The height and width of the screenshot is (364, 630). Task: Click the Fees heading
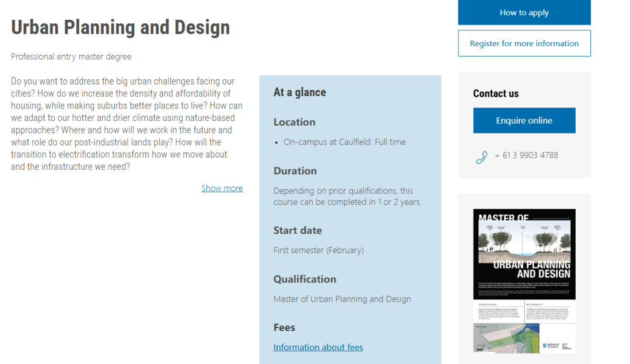tap(284, 327)
